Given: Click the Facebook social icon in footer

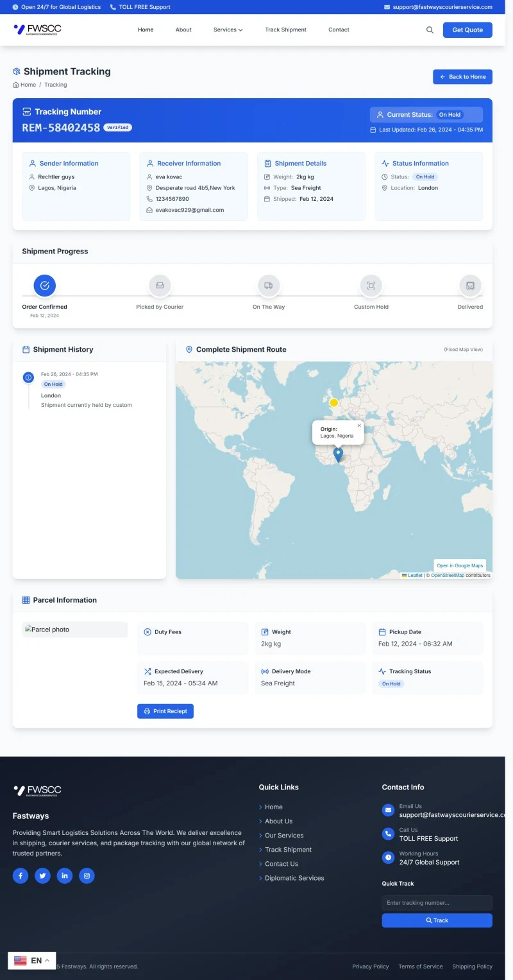Looking at the screenshot, I should (x=21, y=875).
